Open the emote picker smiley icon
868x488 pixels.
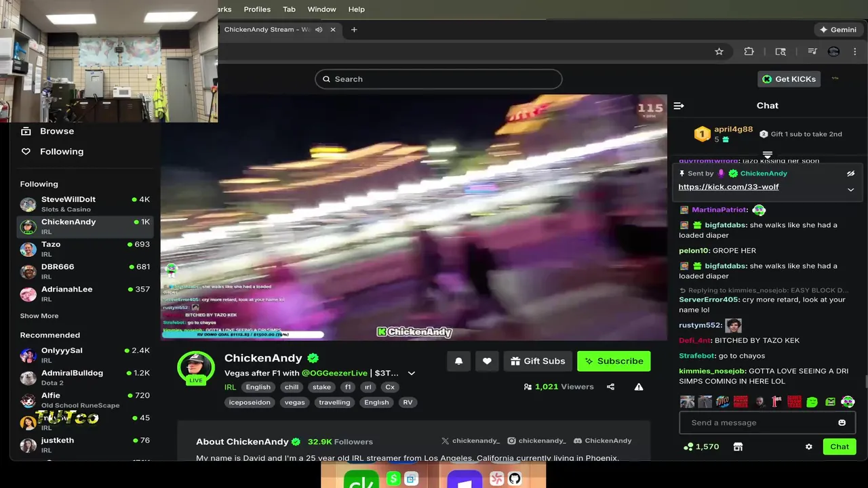[x=842, y=423]
